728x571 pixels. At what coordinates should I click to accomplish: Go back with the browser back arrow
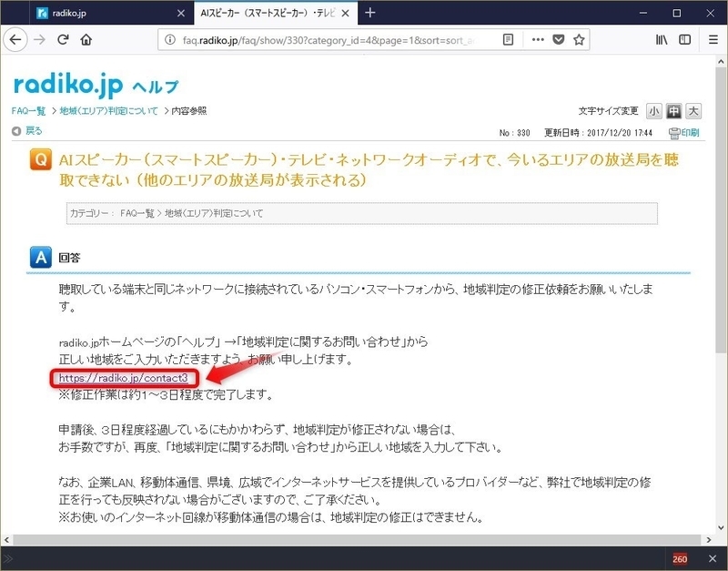15,40
